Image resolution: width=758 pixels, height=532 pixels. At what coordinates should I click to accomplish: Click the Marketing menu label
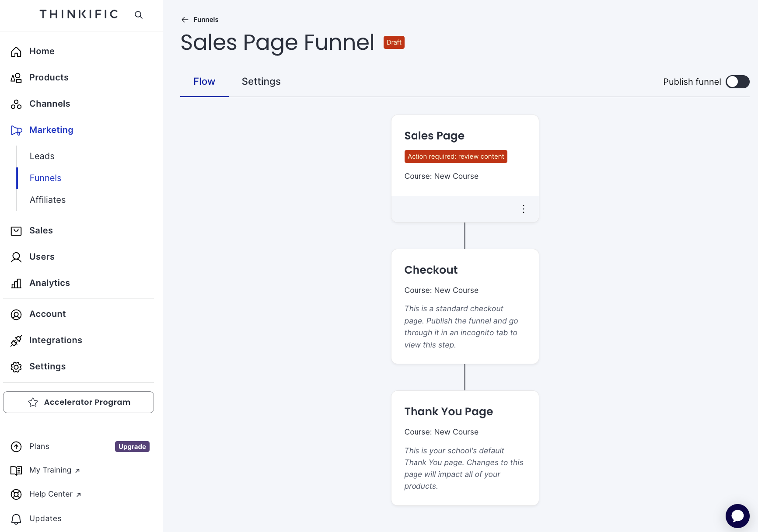(x=51, y=130)
